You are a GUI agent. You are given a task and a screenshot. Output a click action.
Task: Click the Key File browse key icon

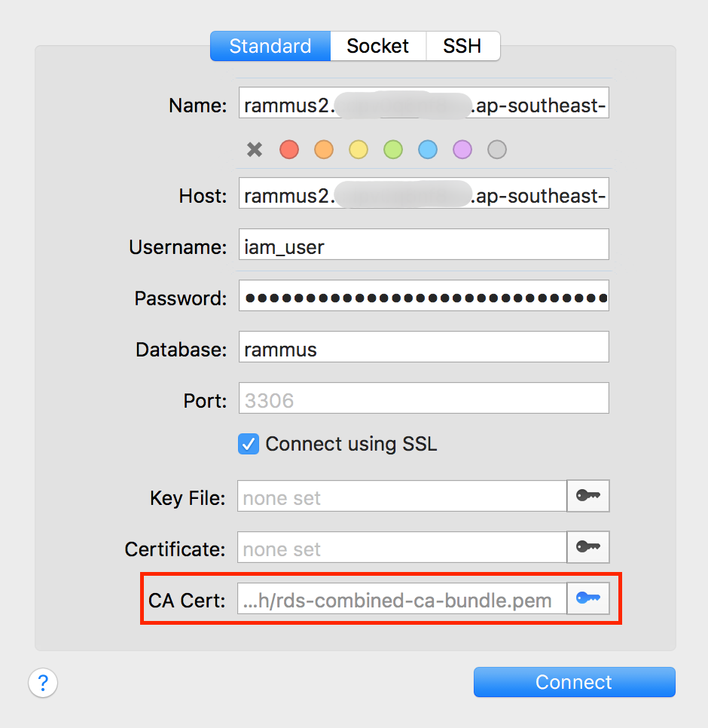(588, 497)
